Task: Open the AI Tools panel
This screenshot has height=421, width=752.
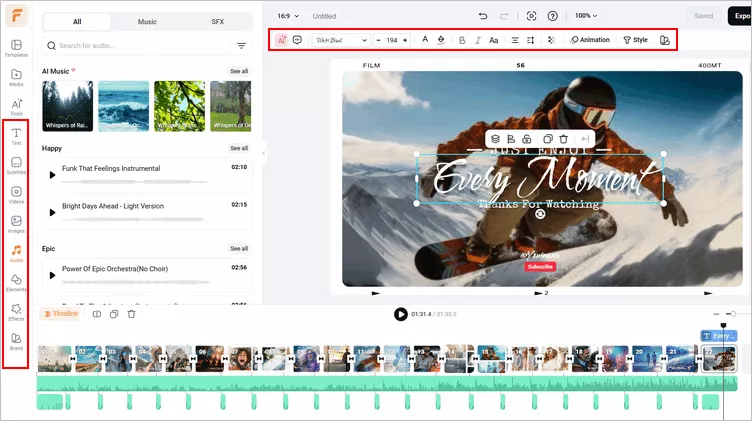Action: [x=16, y=107]
